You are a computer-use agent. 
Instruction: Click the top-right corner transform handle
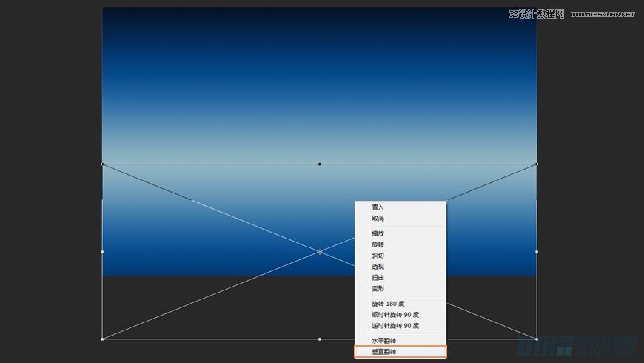(x=537, y=164)
